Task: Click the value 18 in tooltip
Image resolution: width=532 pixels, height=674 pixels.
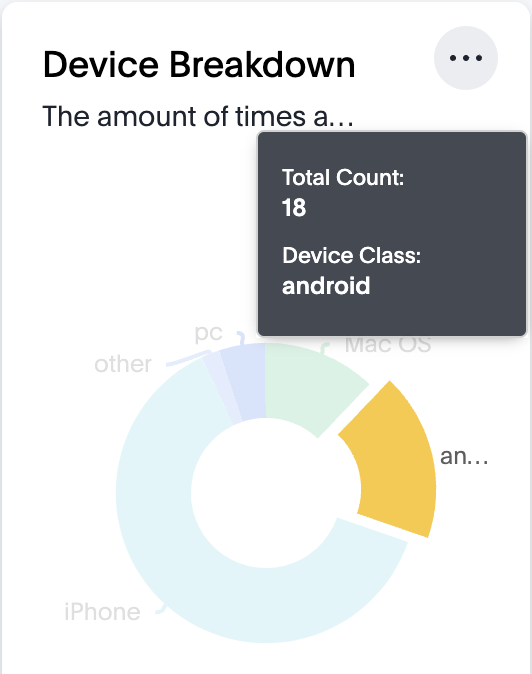Action: 294,208
